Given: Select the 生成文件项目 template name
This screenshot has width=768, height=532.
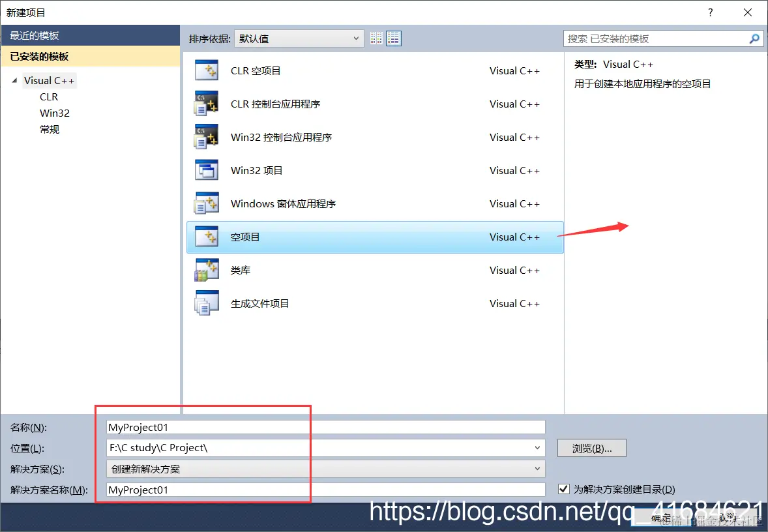Looking at the screenshot, I should tap(259, 303).
